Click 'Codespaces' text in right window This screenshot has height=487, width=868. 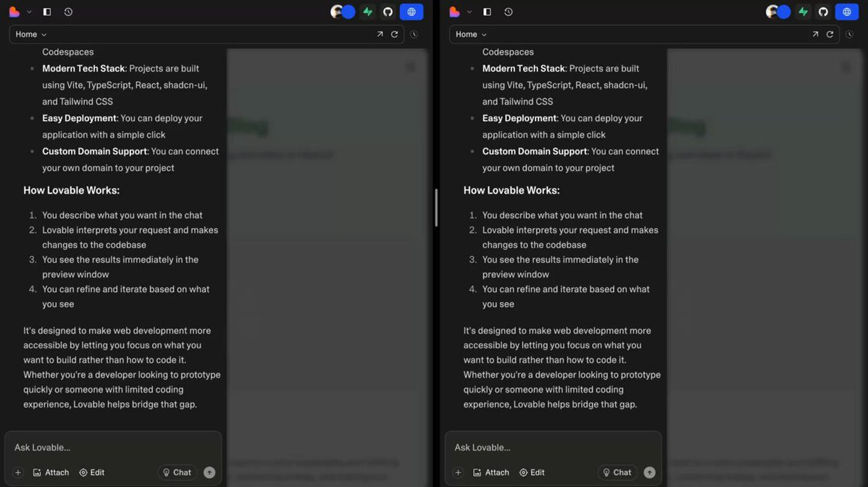click(x=508, y=52)
